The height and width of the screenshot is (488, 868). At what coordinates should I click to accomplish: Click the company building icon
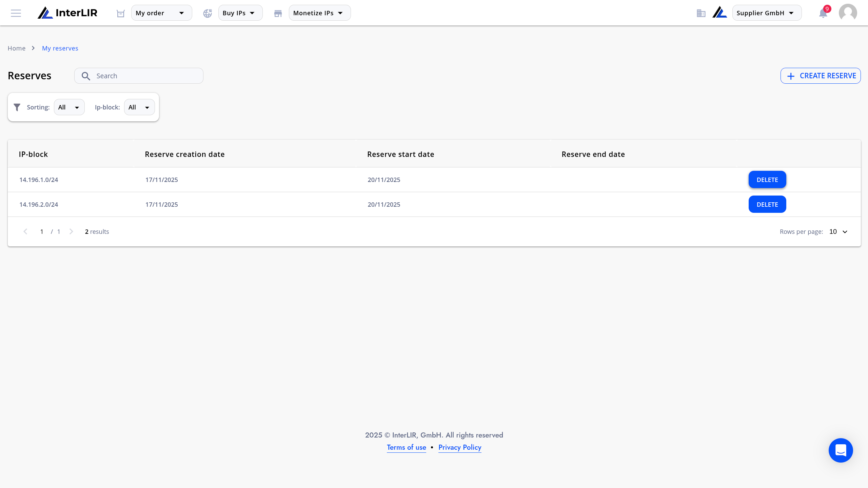(701, 13)
